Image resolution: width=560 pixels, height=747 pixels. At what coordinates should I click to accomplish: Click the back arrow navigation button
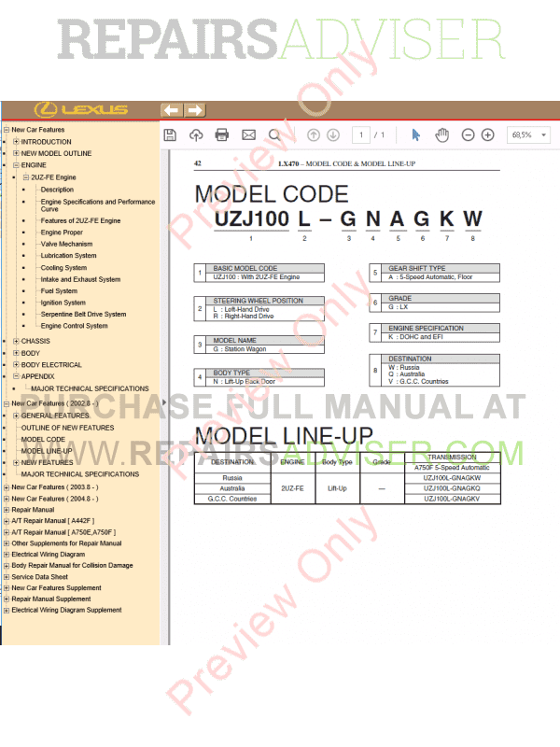click(x=172, y=110)
